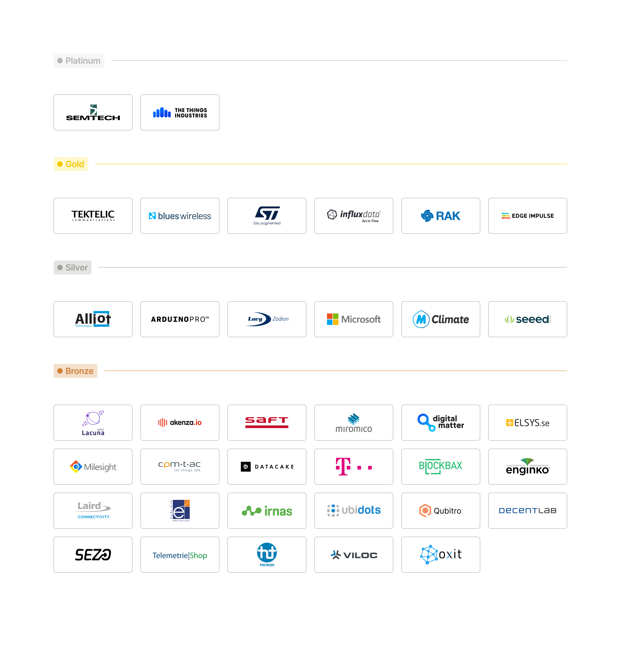Open the Seeed sponsor logo

[528, 319]
